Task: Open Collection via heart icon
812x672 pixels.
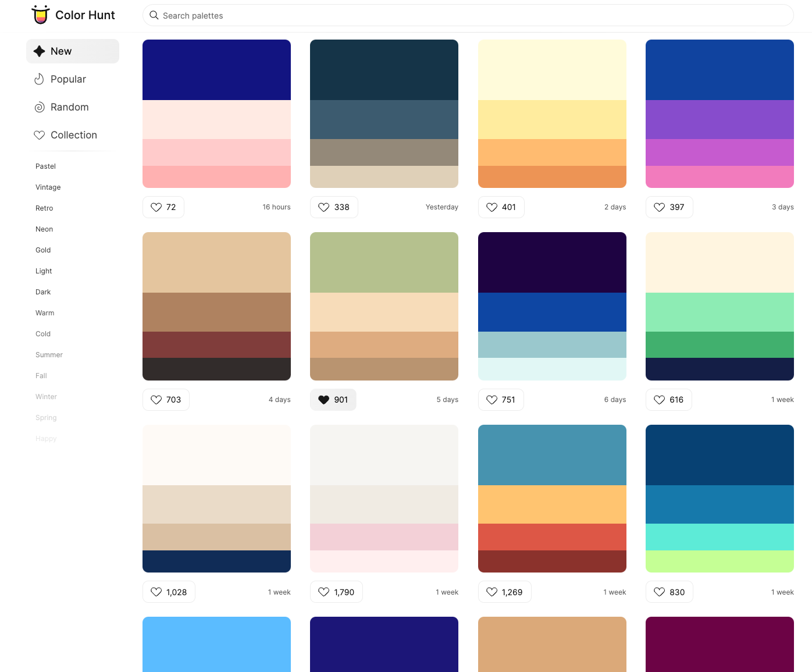Action: pyautogui.click(x=39, y=135)
